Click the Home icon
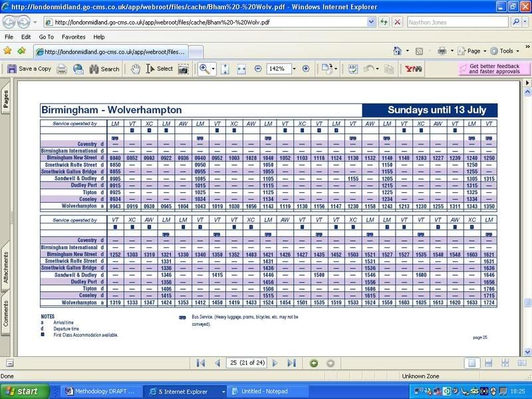This screenshot has width=532, height=399. point(397,51)
